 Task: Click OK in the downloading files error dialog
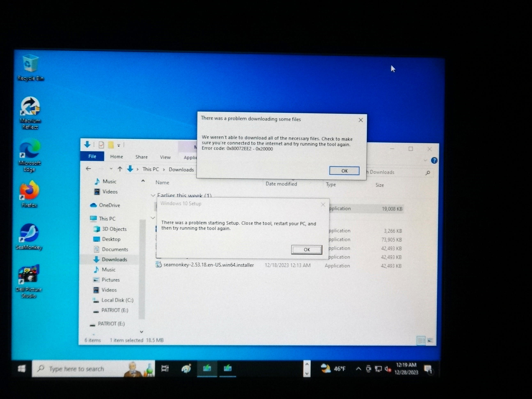pyautogui.click(x=344, y=171)
